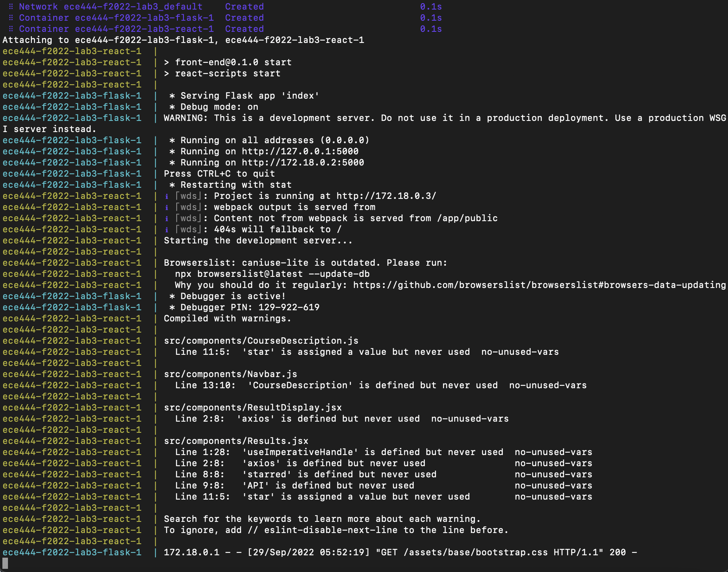Click the http://172.18.0.3/ project URL

point(386,196)
